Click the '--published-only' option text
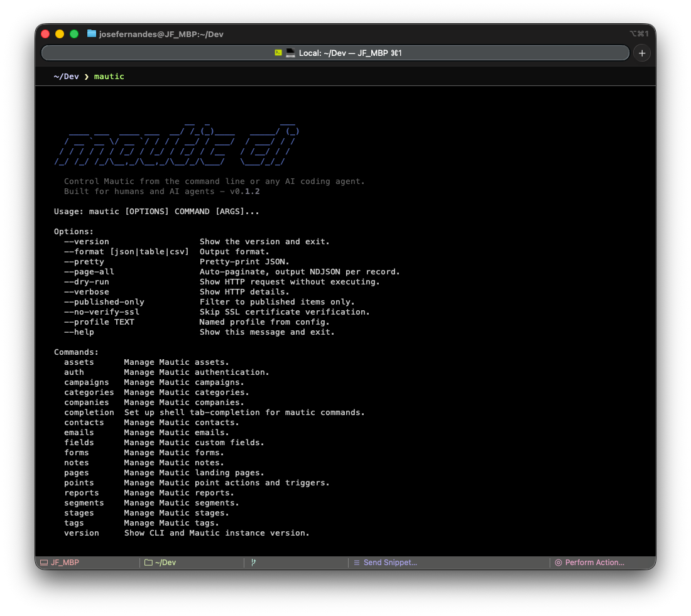 pyautogui.click(x=104, y=302)
